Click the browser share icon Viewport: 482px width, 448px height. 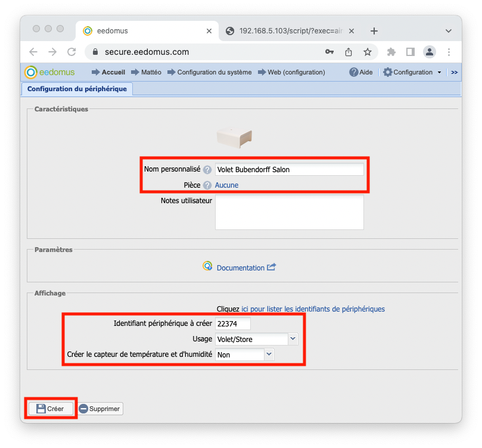[349, 52]
